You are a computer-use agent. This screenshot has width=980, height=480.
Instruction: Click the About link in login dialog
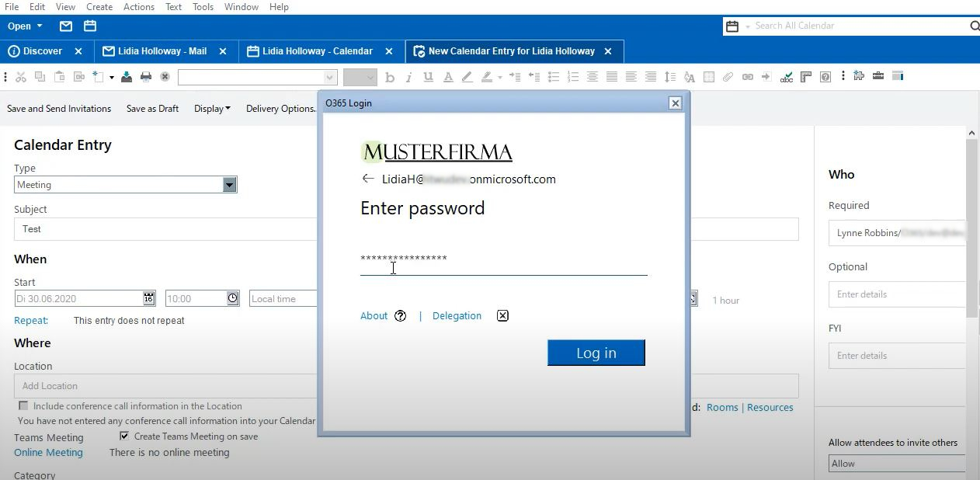point(374,316)
